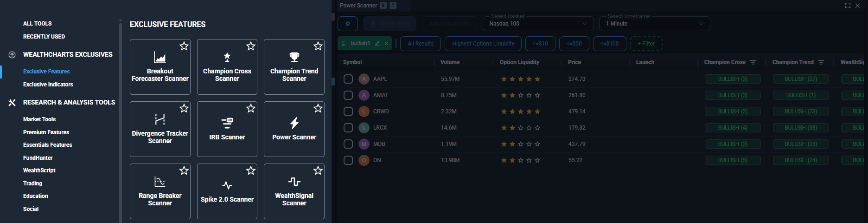Tick the AAPL row checkbox
The width and height of the screenshot is (868, 223).
(x=348, y=79)
